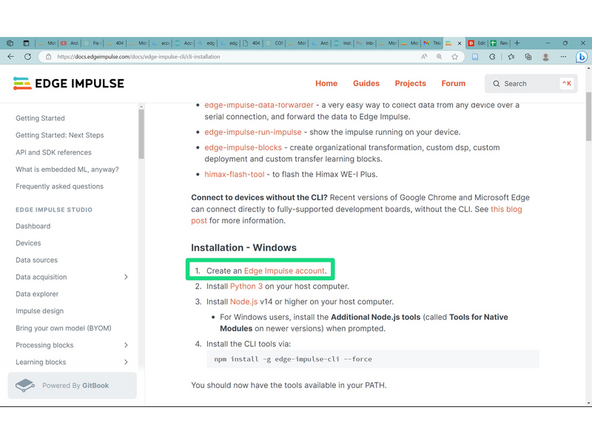Image resolution: width=592 pixels, height=444 pixels.
Task: Switch to the CO! browser tab
Action: pos(274,43)
